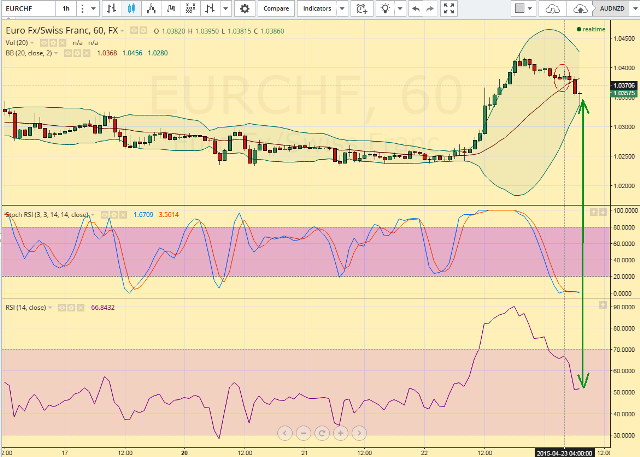This screenshot has height=457, width=640.
Task: Delete the Stoch RSI indicator
Action: [x=123, y=215]
